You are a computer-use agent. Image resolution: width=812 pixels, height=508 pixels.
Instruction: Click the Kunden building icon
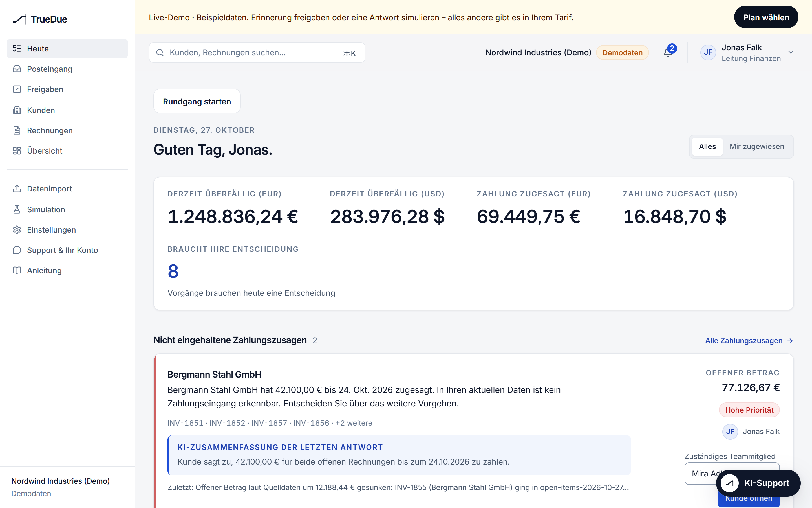(x=17, y=110)
